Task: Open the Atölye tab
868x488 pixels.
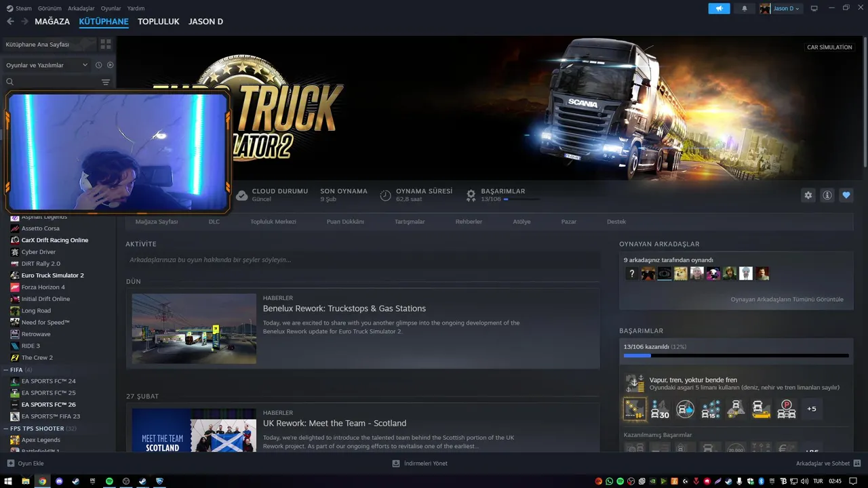Action: pos(521,222)
